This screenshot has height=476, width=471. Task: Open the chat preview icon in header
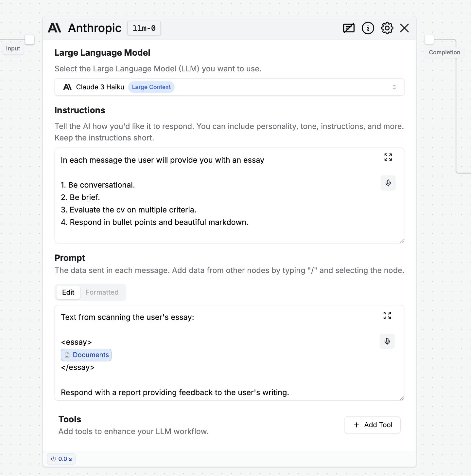click(349, 28)
